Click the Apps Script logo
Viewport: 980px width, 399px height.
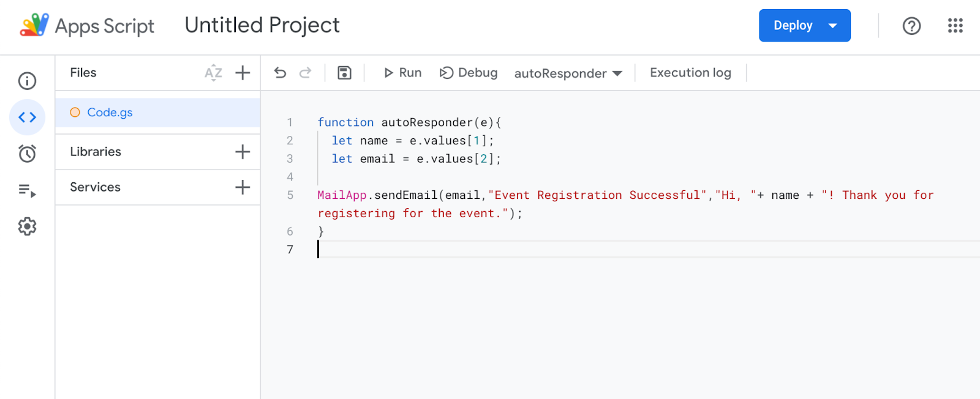click(34, 25)
